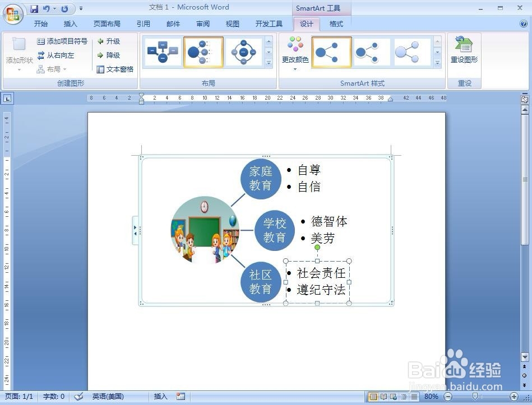Open the SmartArt text pane side arrows
The width and height of the screenshot is (532, 405).
coord(135,230)
